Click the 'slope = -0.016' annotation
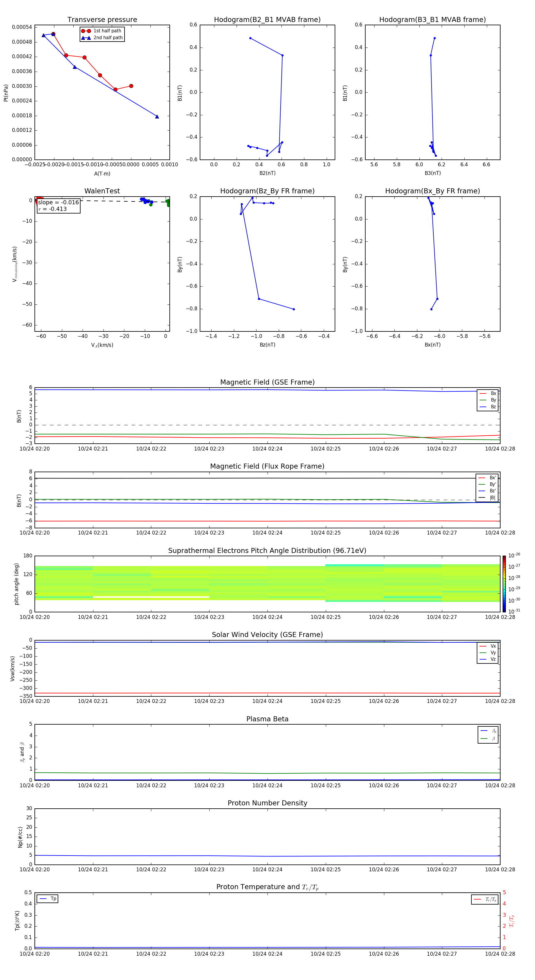Image resolution: width=535 pixels, height=980 pixels. coord(58,203)
